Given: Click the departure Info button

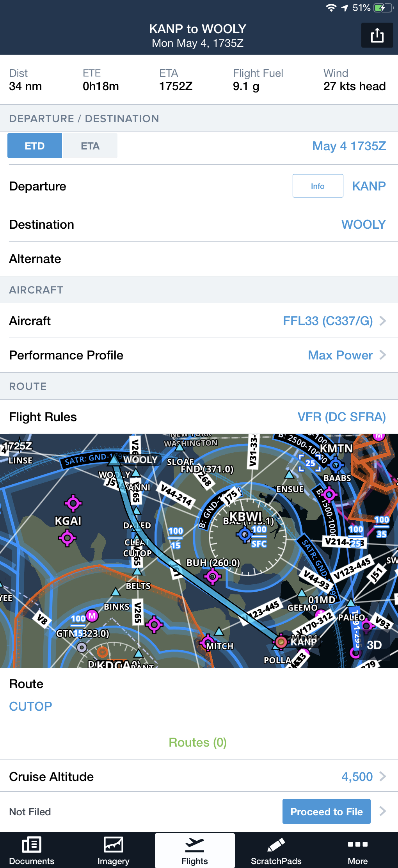Looking at the screenshot, I should pyautogui.click(x=318, y=186).
